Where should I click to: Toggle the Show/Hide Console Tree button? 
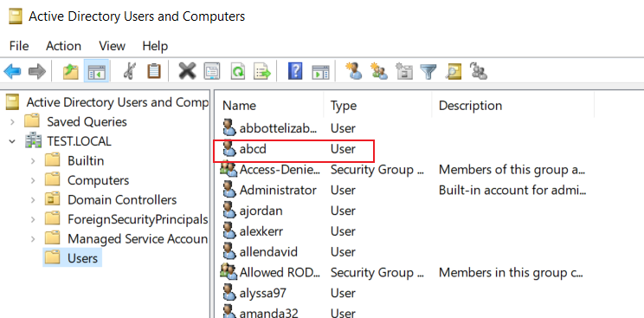point(97,72)
